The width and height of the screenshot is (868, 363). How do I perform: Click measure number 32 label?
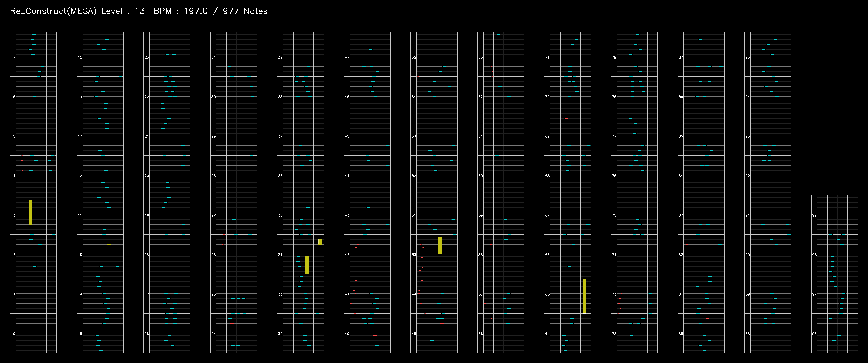[x=280, y=334]
